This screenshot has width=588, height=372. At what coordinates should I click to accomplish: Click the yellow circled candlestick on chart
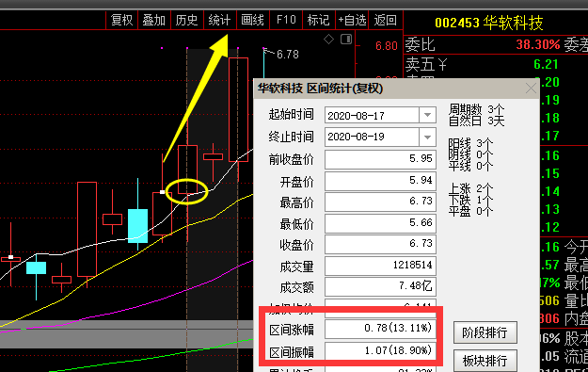187,191
